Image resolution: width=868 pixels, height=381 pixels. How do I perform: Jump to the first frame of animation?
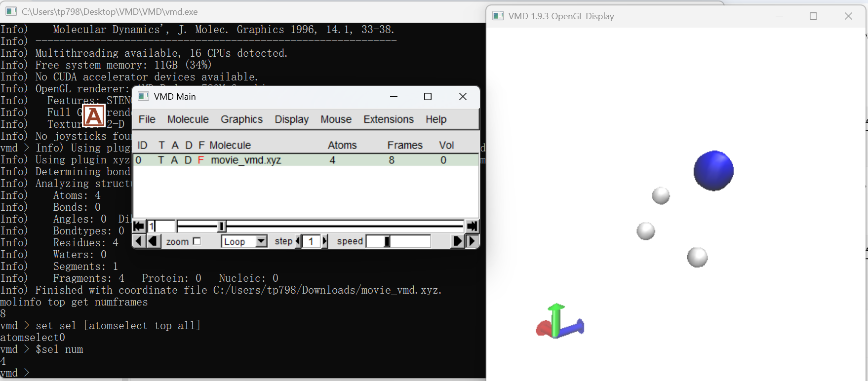[x=139, y=227]
